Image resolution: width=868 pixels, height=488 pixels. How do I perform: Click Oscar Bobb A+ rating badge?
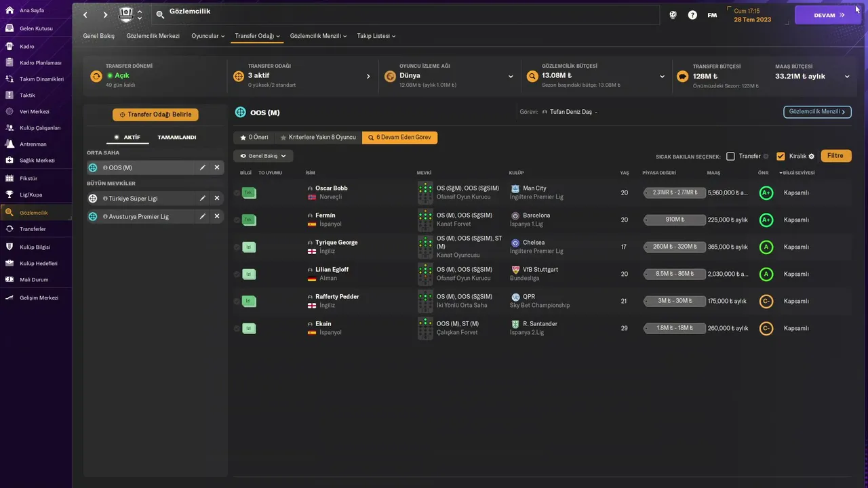click(766, 193)
